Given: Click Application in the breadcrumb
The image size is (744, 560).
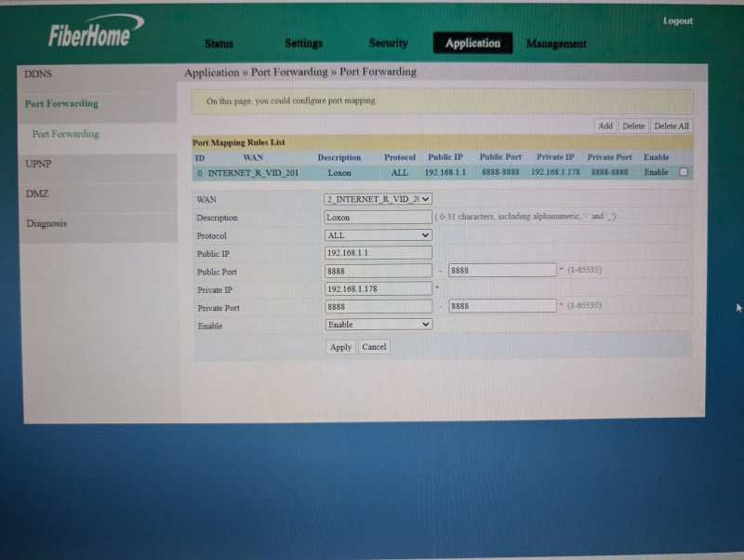Looking at the screenshot, I should [212, 73].
